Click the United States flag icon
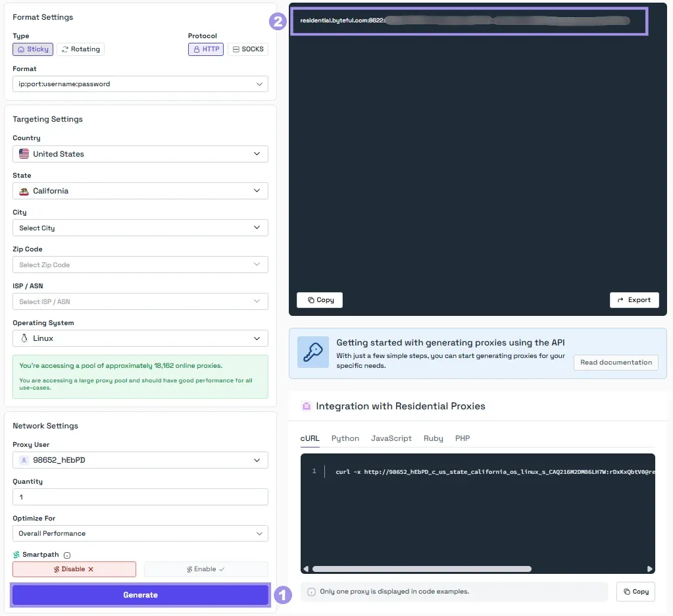 tap(24, 154)
